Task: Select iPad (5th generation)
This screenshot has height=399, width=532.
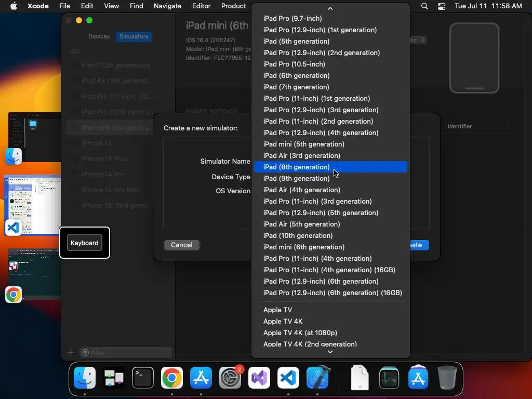Action: pos(330,42)
